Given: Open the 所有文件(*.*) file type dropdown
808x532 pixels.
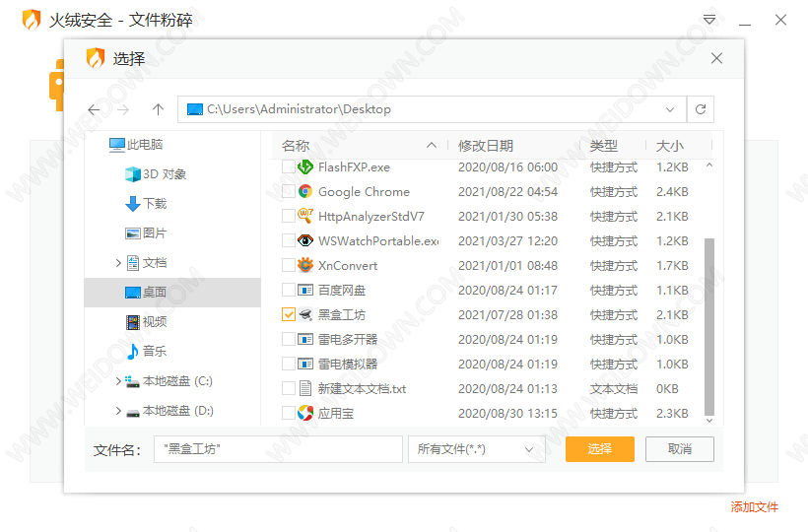Looking at the screenshot, I should pyautogui.click(x=476, y=449).
